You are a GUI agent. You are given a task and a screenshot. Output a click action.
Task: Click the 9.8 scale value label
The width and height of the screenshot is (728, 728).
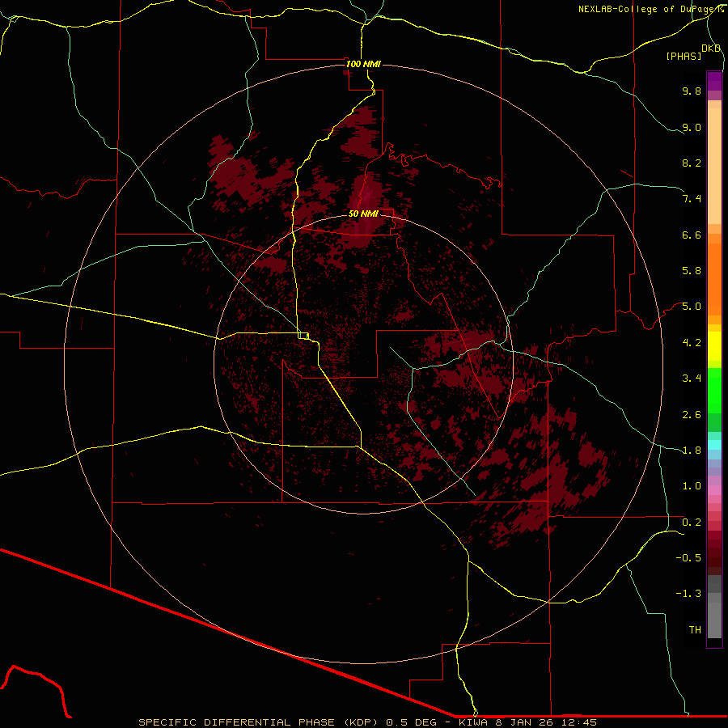pos(691,91)
